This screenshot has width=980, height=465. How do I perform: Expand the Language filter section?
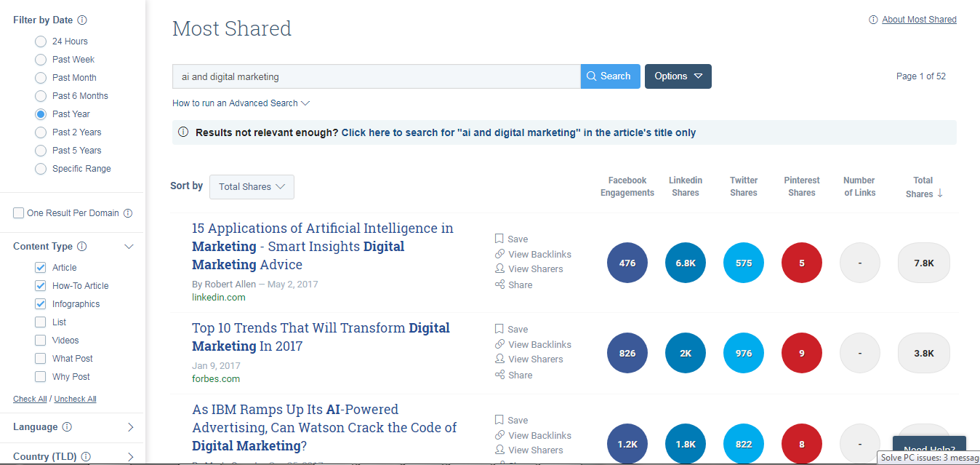130,427
